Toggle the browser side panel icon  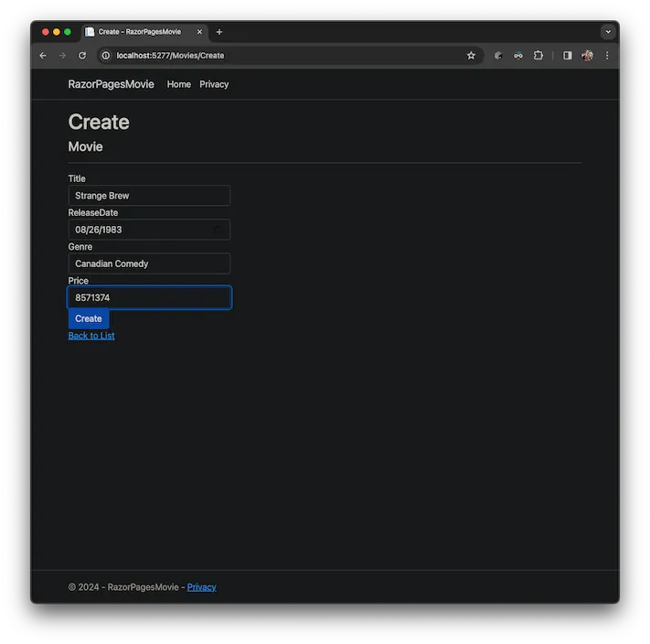coord(568,56)
